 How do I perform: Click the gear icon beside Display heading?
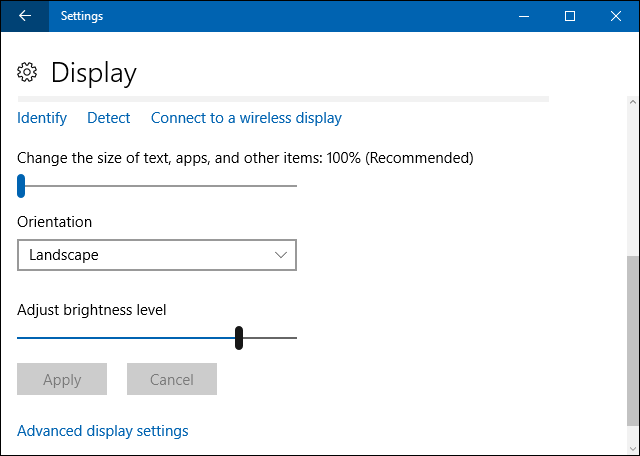(27, 72)
